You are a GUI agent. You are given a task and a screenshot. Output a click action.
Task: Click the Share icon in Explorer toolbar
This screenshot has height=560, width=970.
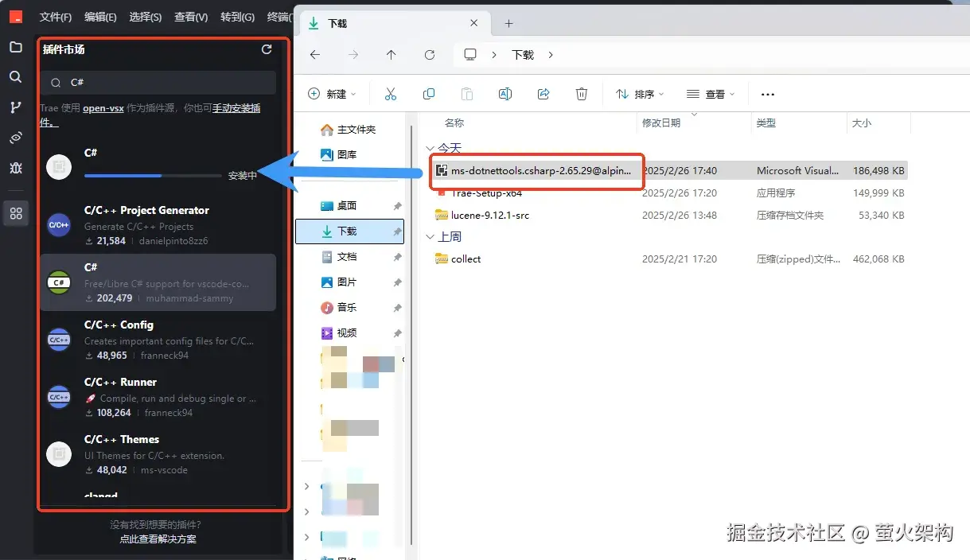[543, 94]
